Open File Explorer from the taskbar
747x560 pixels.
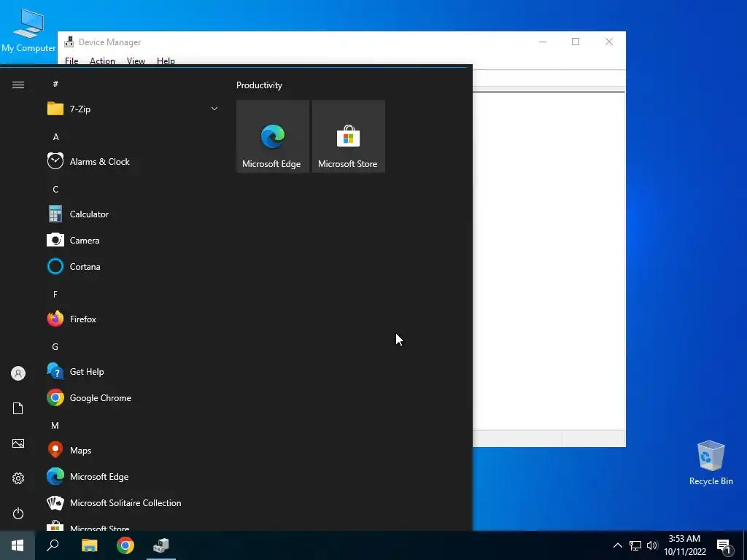[89, 545]
